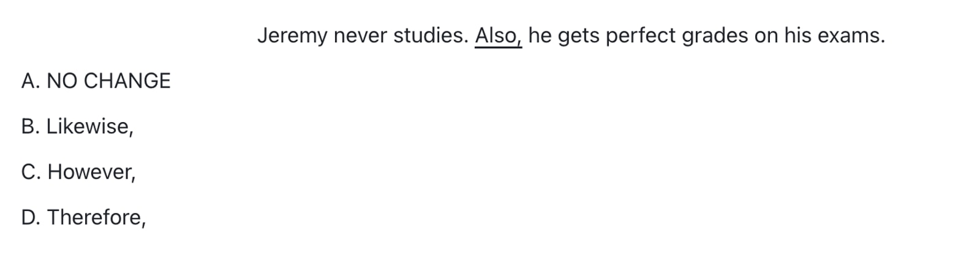980x273 pixels.
Task: Click the word Jeremy in the sentence
Action: coord(292,36)
